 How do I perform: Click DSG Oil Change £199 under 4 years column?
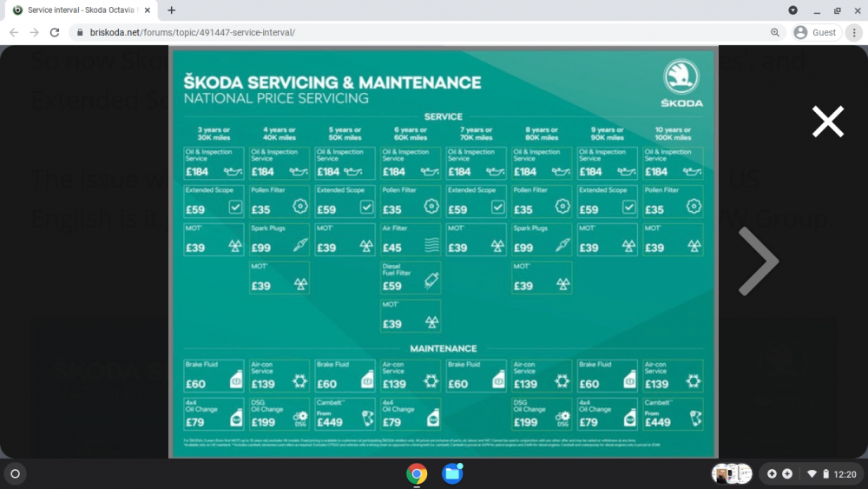coord(279,413)
